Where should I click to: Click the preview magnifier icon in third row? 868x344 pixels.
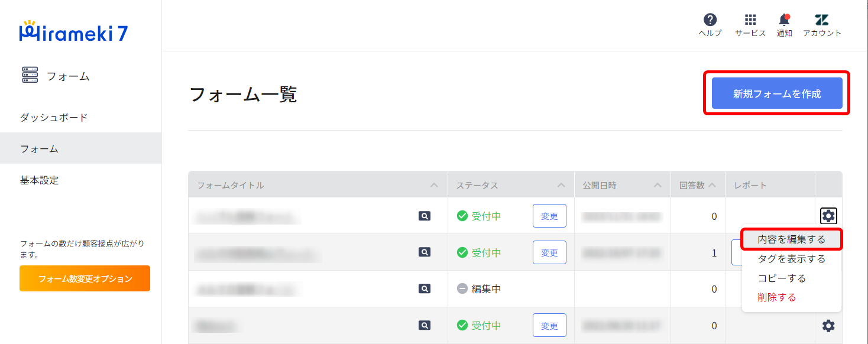[424, 289]
